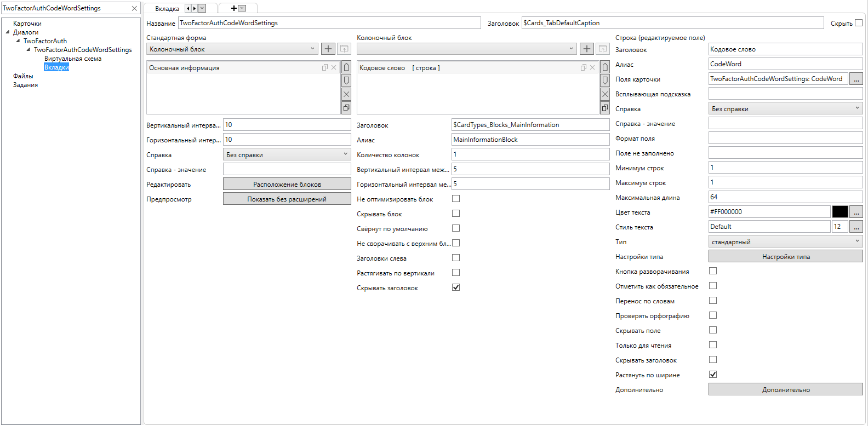
Task: Click the Настройки типа button
Action: (x=785, y=256)
